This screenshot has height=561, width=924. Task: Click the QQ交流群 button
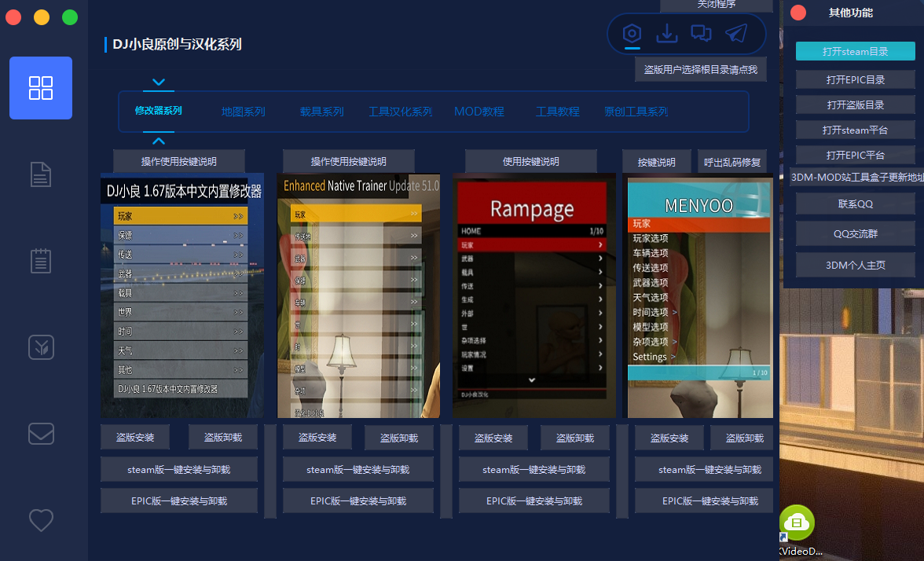tap(855, 233)
